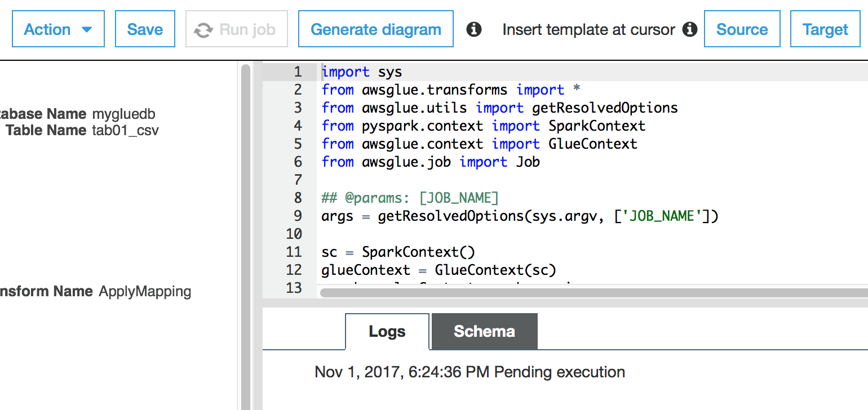Click info icon beside Insert template at cursor
868x410 pixels.
(x=690, y=29)
